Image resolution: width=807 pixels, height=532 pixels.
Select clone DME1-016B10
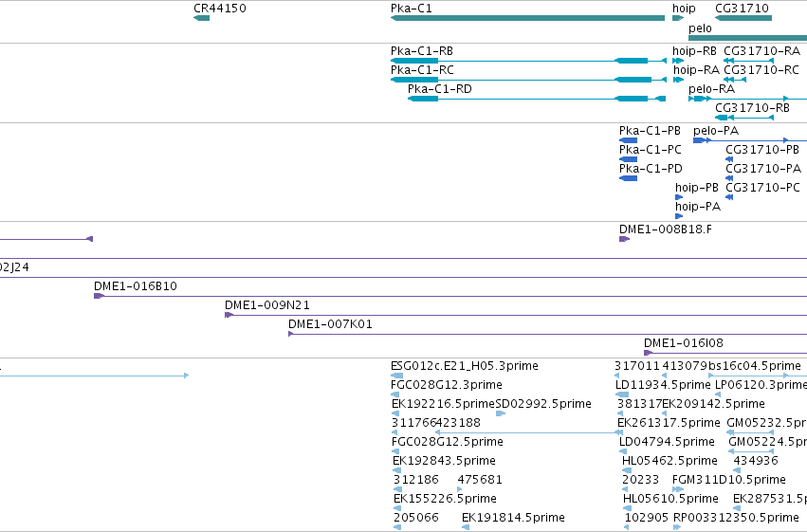click(x=450, y=297)
